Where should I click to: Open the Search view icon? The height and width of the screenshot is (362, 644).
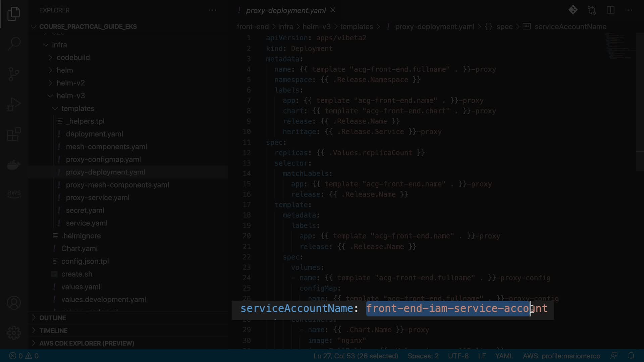click(14, 44)
